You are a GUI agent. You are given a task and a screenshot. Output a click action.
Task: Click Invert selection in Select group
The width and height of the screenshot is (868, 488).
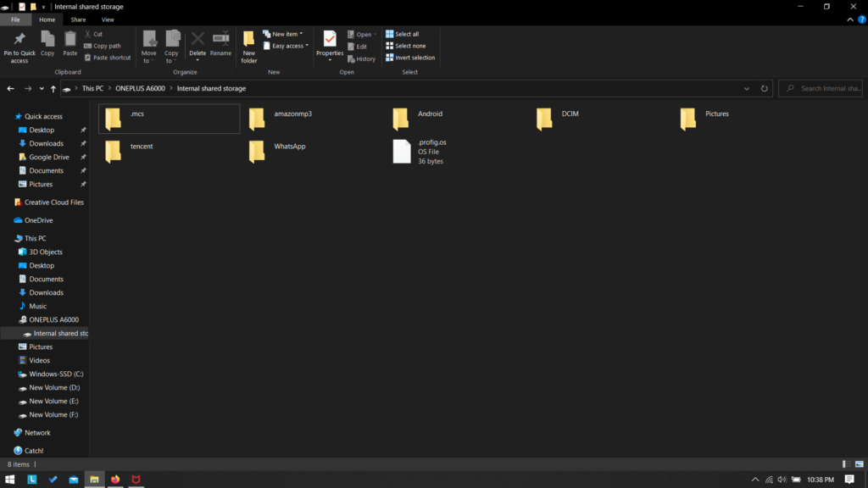click(x=411, y=58)
